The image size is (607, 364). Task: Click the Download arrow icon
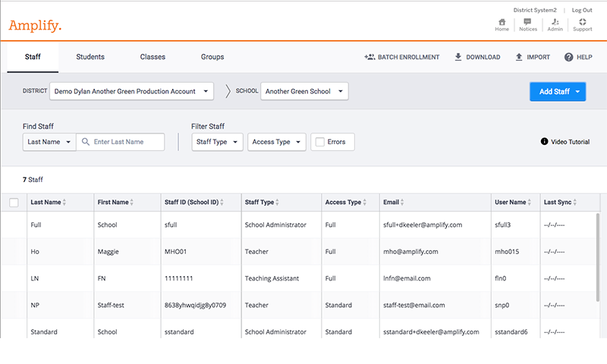[458, 57]
